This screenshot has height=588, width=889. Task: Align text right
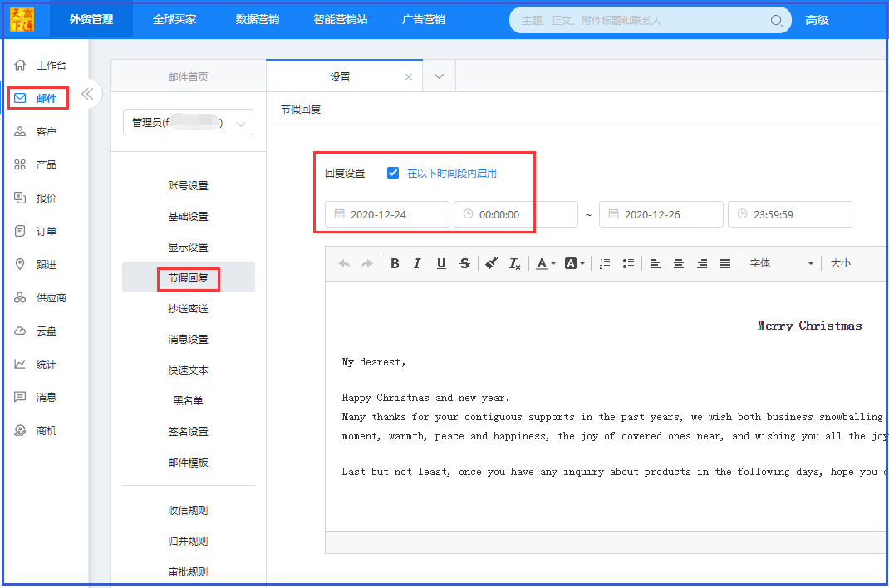click(x=702, y=263)
